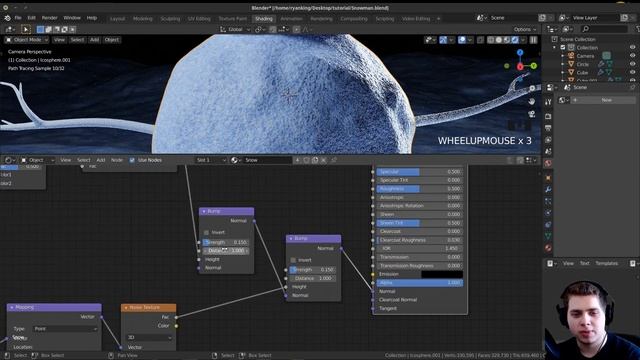Image resolution: width=640 pixels, height=360 pixels.
Task: Select solid viewport shading mode
Action: pos(499,40)
